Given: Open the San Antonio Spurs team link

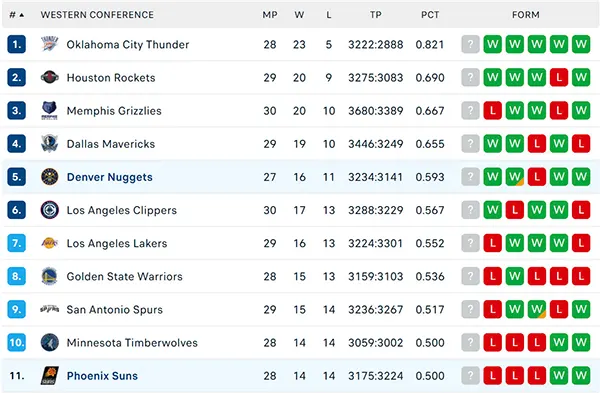Looking at the screenshot, I should (115, 309).
